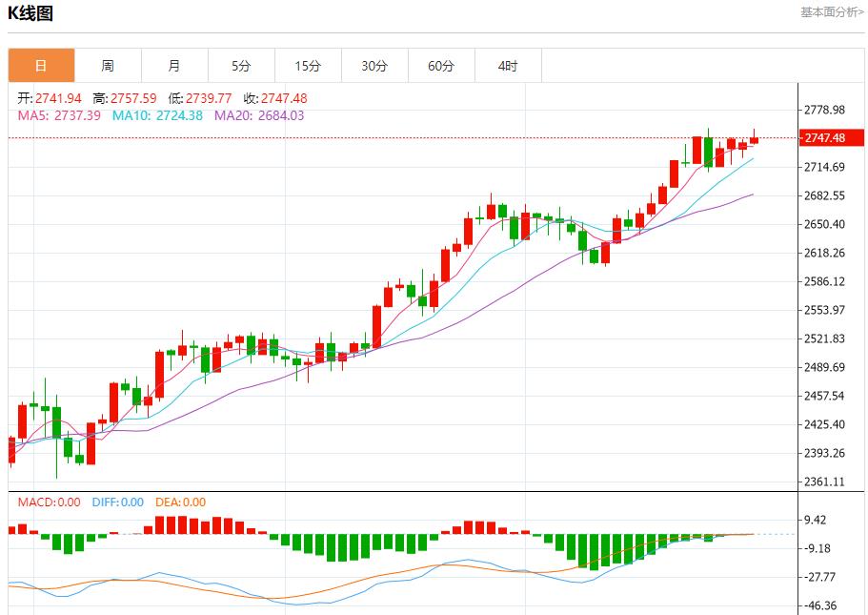The image size is (868, 615).
Task: Open the 15分 chart tab
Action: pyautogui.click(x=308, y=66)
